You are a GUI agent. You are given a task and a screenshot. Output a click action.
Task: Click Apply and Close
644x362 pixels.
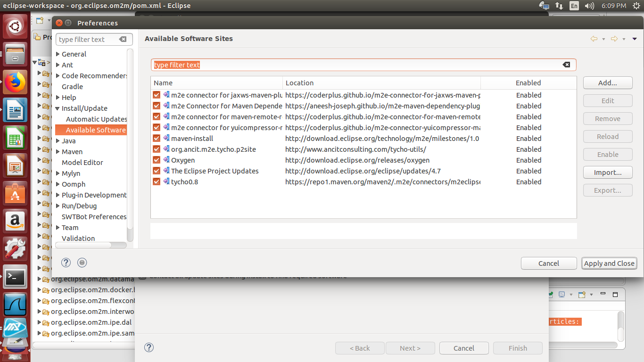tap(609, 263)
